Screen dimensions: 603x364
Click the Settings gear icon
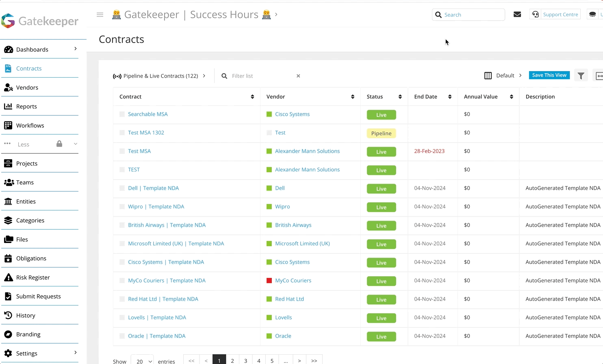(8, 353)
